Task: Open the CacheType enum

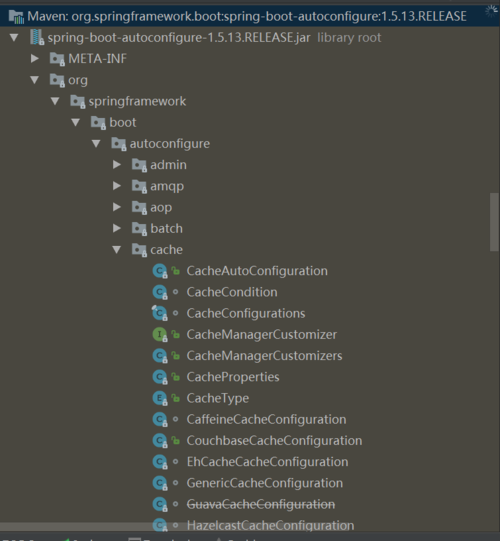Action: [218, 399]
